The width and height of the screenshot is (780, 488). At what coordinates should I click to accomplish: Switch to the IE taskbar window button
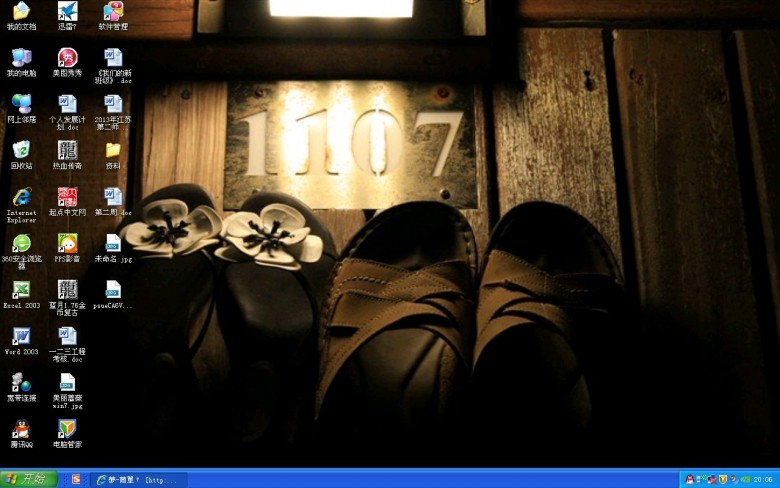point(138,480)
